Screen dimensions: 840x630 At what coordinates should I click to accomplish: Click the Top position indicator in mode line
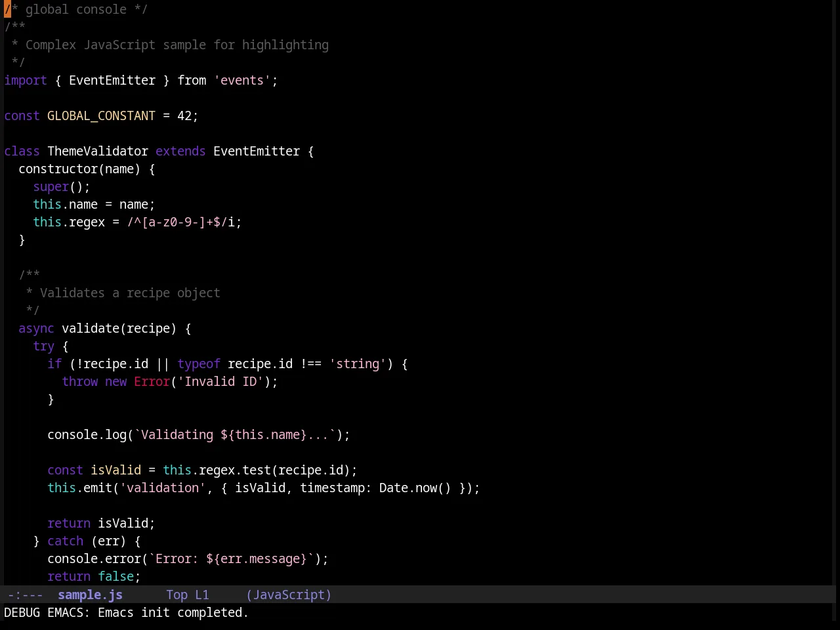coord(177,595)
